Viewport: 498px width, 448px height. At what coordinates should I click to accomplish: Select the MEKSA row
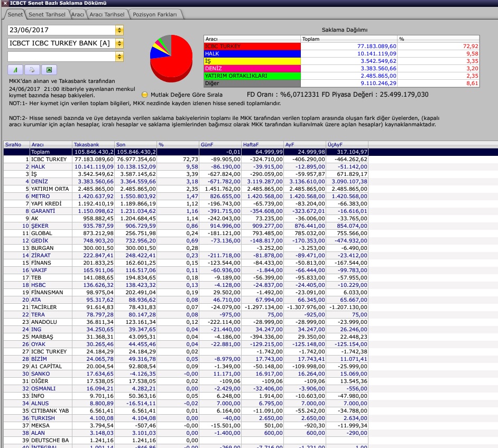[186, 426]
